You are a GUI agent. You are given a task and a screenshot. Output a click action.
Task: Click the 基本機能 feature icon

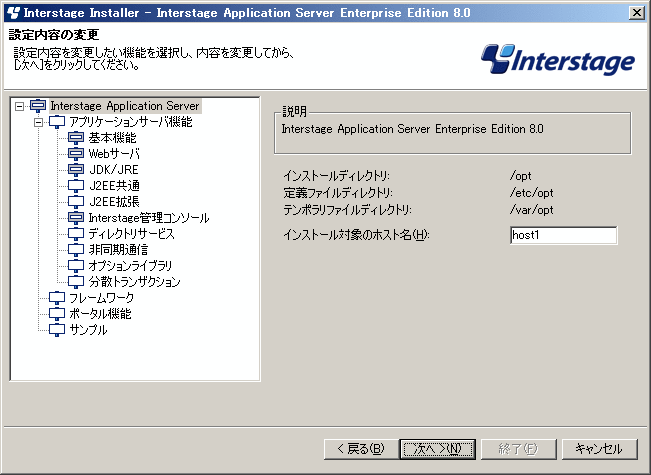76,138
